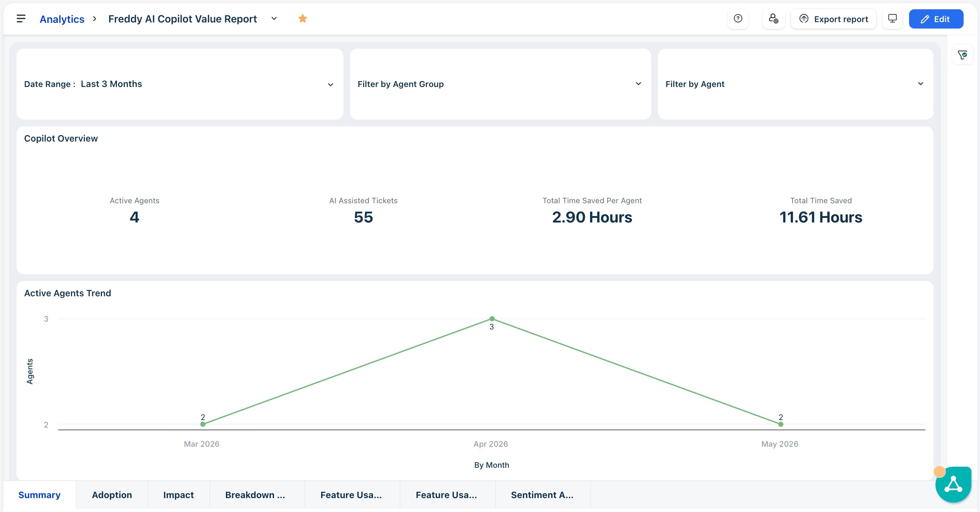Click the Total Time Saved Per Agent label

592,201
